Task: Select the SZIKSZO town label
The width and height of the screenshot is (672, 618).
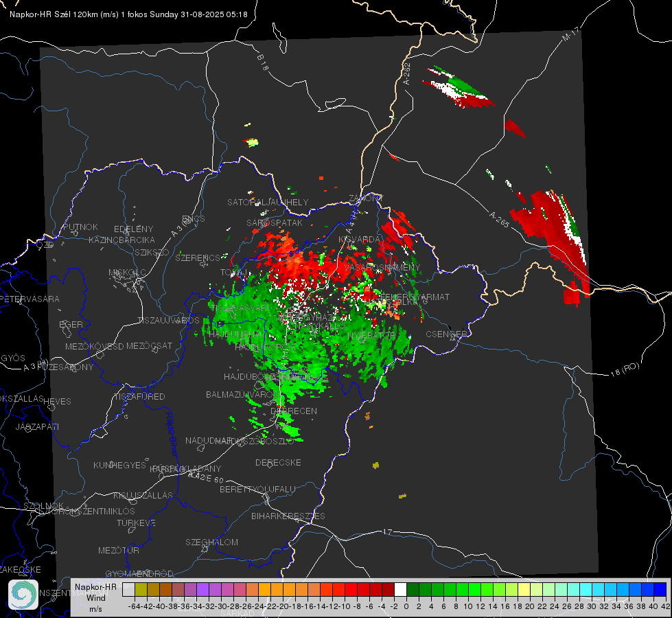Action: (152, 252)
